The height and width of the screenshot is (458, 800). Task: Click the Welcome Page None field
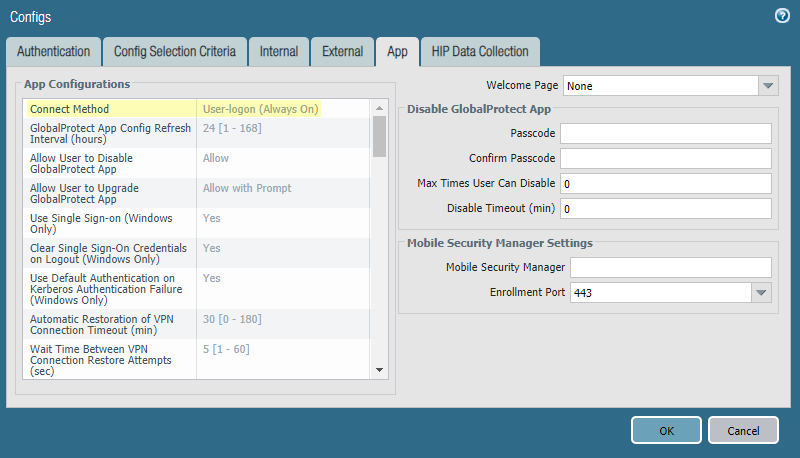pyautogui.click(x=661, y=86)
